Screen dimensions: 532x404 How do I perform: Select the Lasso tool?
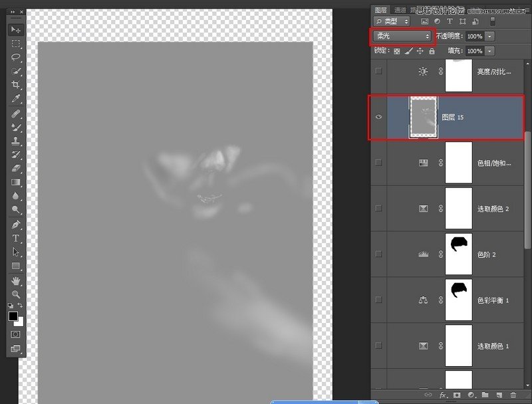[15, 57]
